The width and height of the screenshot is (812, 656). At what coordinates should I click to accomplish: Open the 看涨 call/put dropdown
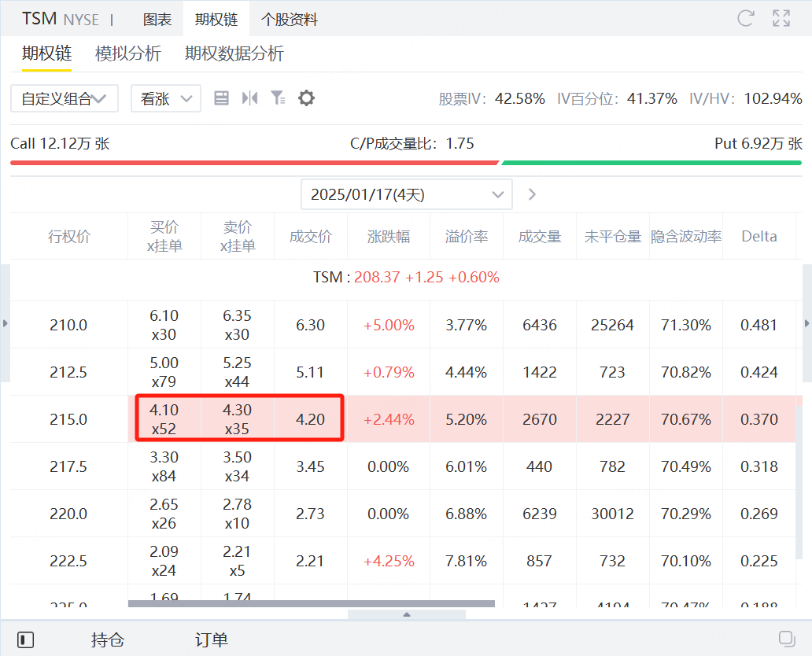pyautogui.click(x=166, y=98)
